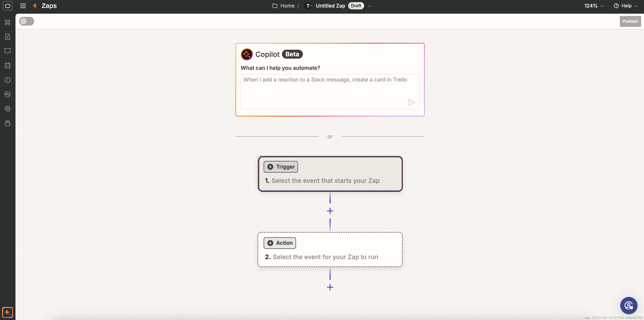
Task: Add step with plus between Trigger and Action
Action: [x=330, y=211]
